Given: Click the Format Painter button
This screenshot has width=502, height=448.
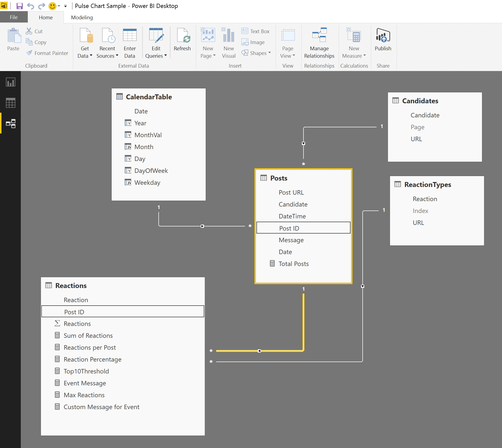Looking at the screenshot, I should pyautogui.click(x=47, y=53).
